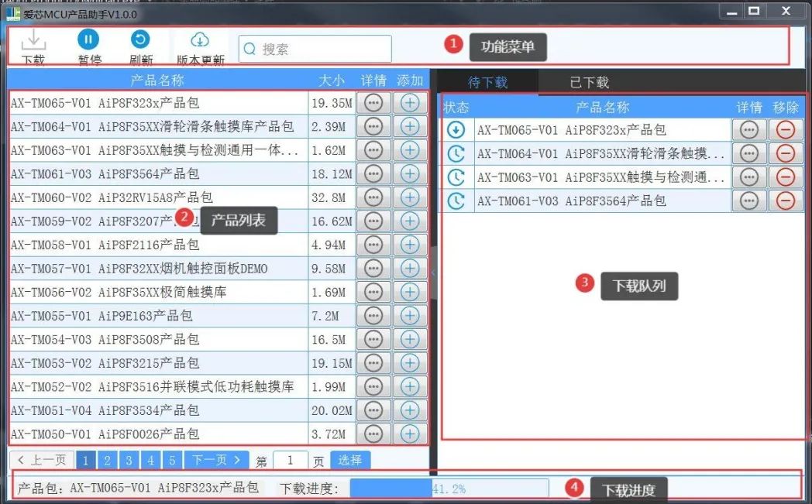This screenshot has width=812, height=504.
Task: Check for 版本更新 version update
Action: pyautogui.click(x=200, y=47)
